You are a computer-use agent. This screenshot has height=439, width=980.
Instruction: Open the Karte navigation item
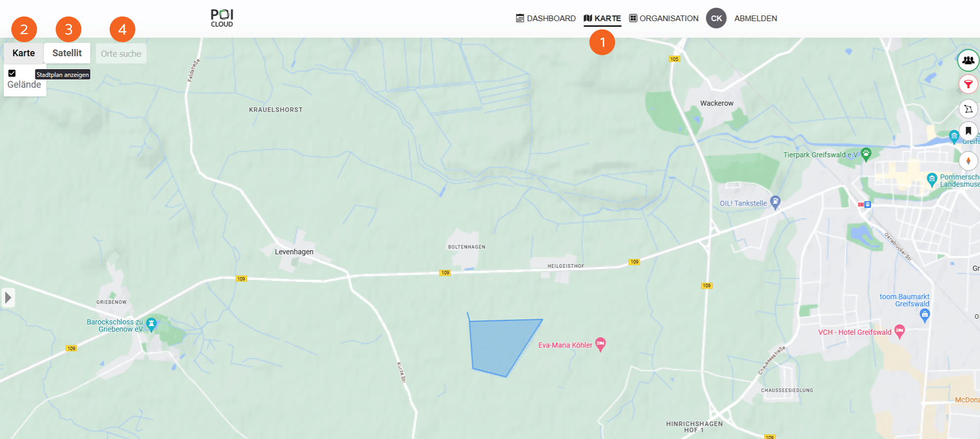(x=602, y=18)
